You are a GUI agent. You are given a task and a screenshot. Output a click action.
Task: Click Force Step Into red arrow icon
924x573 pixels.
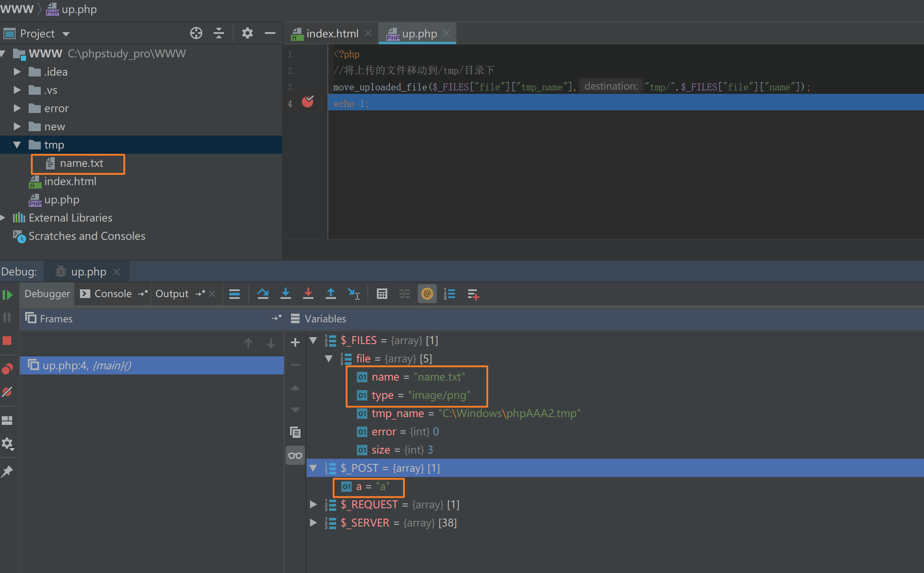tap(308, 294)
